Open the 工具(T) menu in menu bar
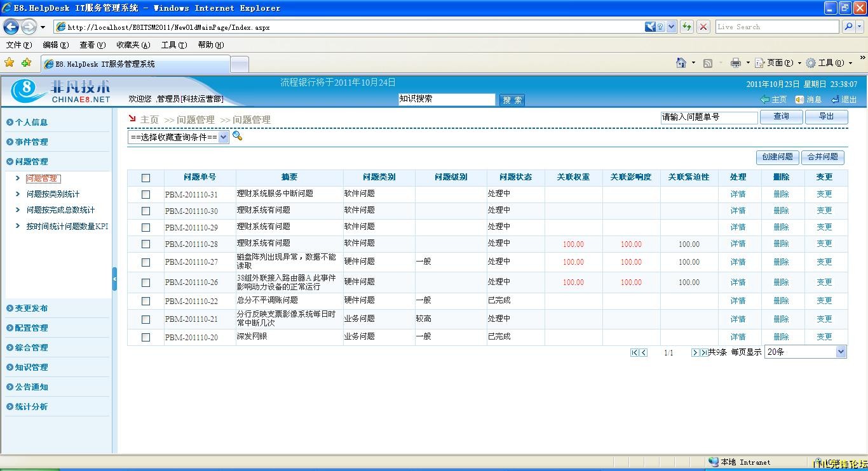Screen dimensions: 868x471 coord(173,45)
